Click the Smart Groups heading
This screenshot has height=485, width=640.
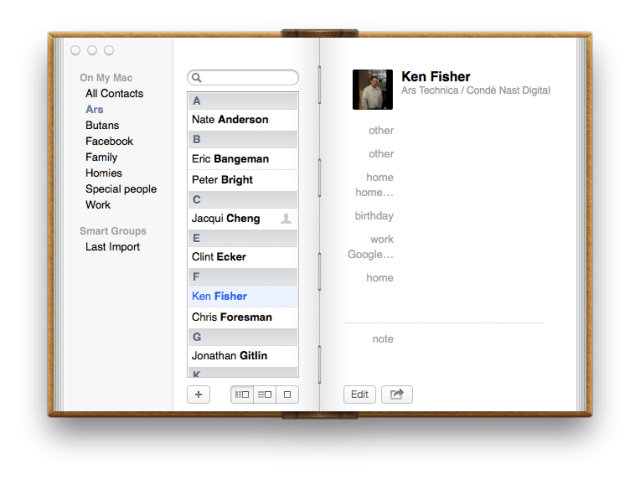pos(113,231)
